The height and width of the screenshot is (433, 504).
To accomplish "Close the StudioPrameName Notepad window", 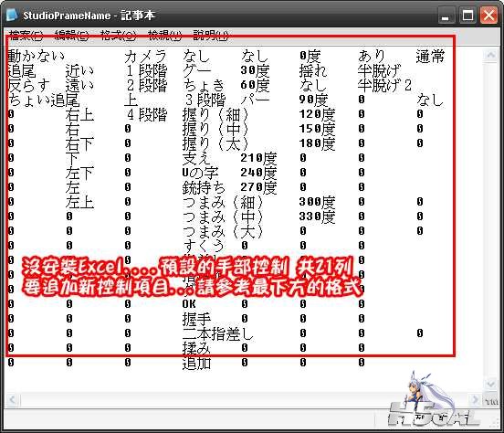I will coord(488,16).
